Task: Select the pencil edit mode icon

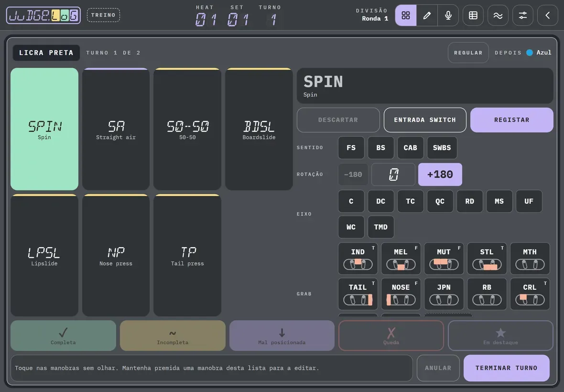Action: point(427,15)
